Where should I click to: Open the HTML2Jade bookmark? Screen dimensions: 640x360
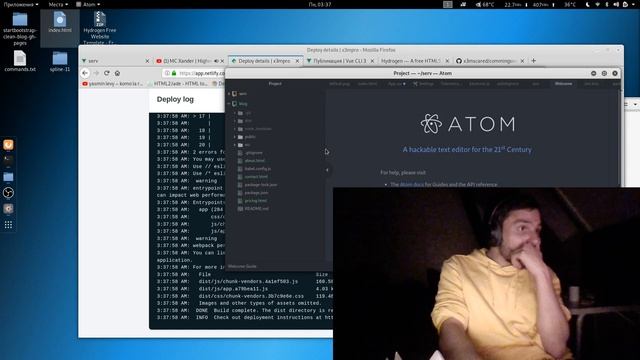(178, 84)
